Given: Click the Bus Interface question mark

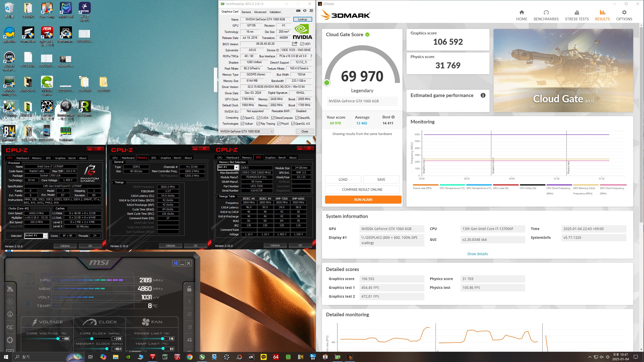Looking at the screenshot, I should 311,56.
